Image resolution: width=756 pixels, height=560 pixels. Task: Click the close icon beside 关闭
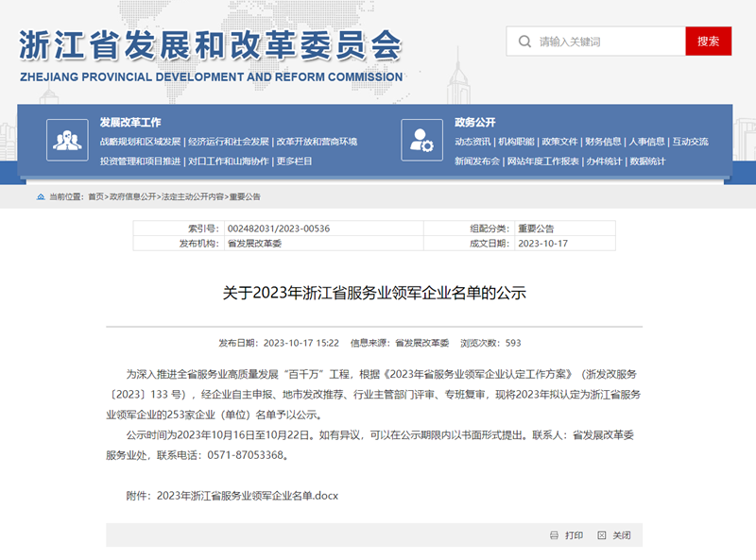click(x=601, y=535)
